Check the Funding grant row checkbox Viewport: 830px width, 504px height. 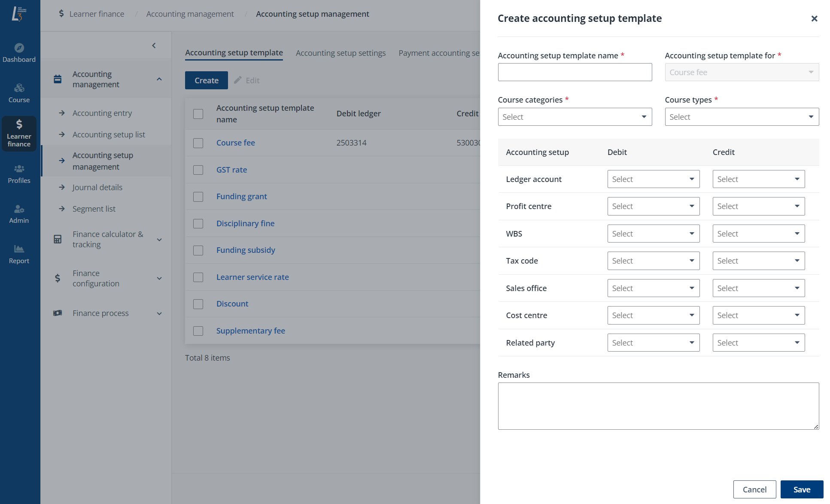click(198, 197)
